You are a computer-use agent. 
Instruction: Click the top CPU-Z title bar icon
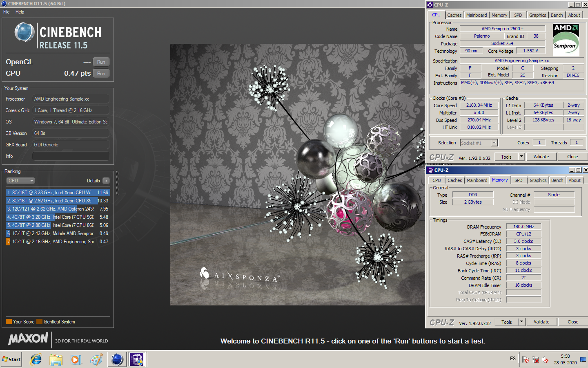[430, 5]
